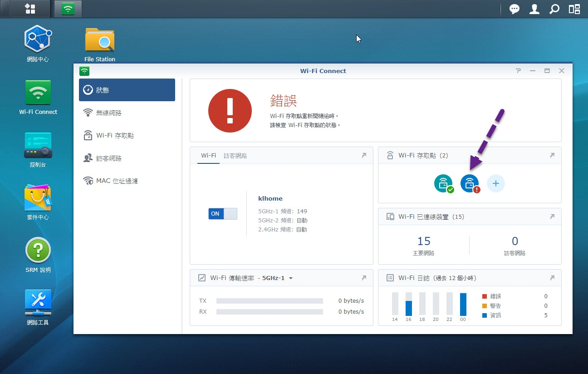Click the red error exclamation status icon

[x=230, y=110]
